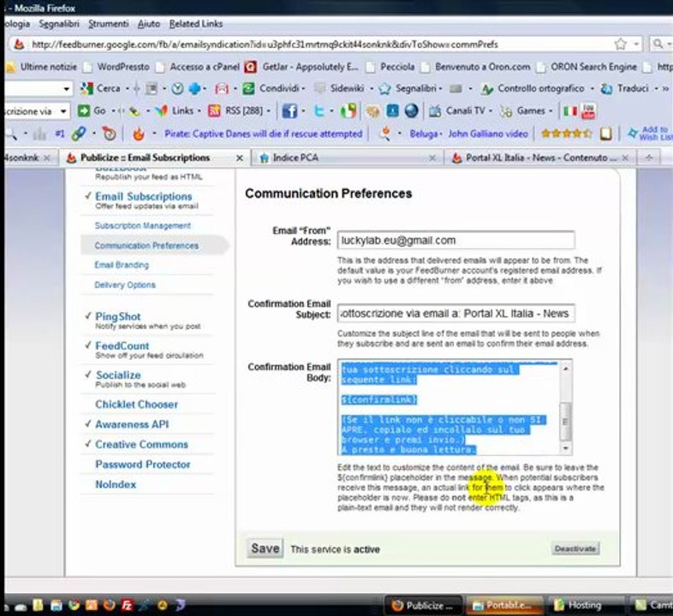Click the YouTube icon in the toolbar

[x=587, y=111]
